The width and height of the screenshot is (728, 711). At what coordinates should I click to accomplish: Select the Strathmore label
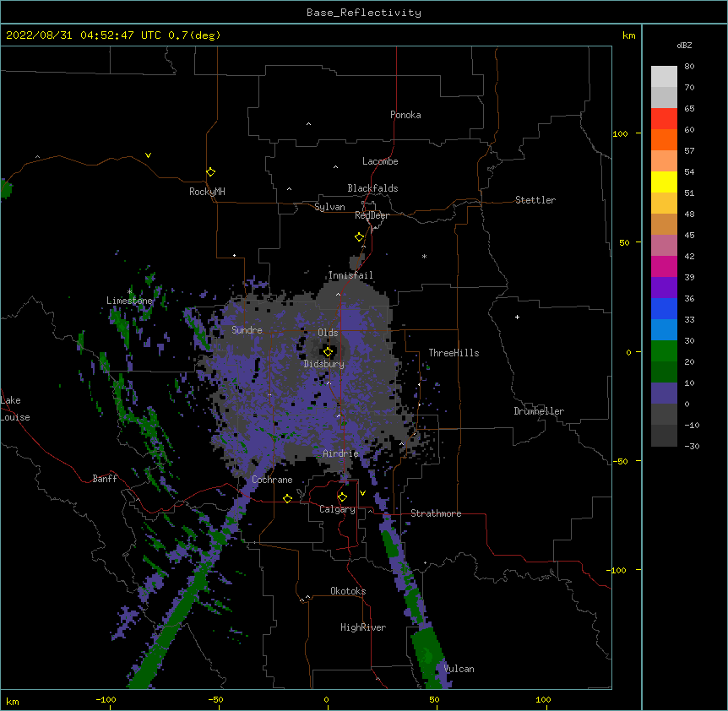click(436, 513)
